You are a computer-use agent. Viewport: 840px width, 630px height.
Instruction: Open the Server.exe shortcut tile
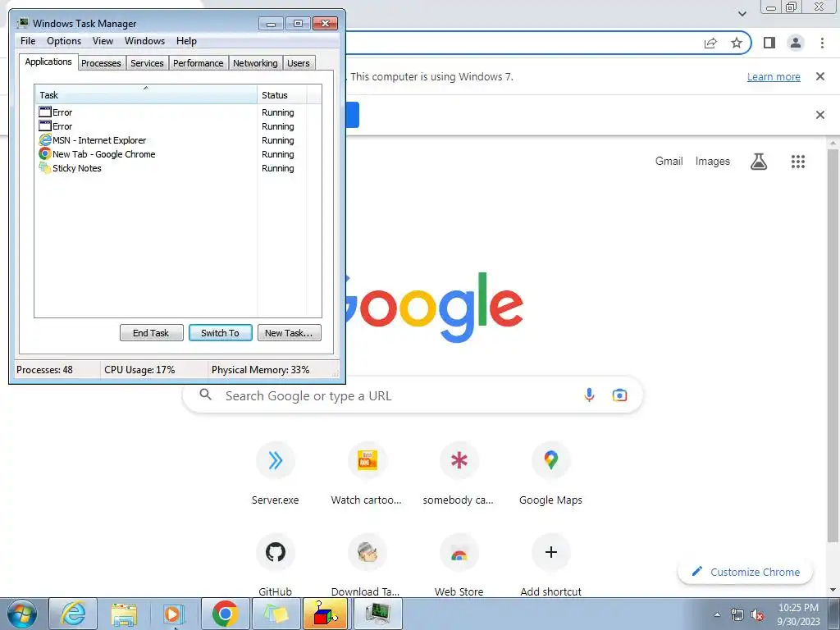(x=276, y=473)
